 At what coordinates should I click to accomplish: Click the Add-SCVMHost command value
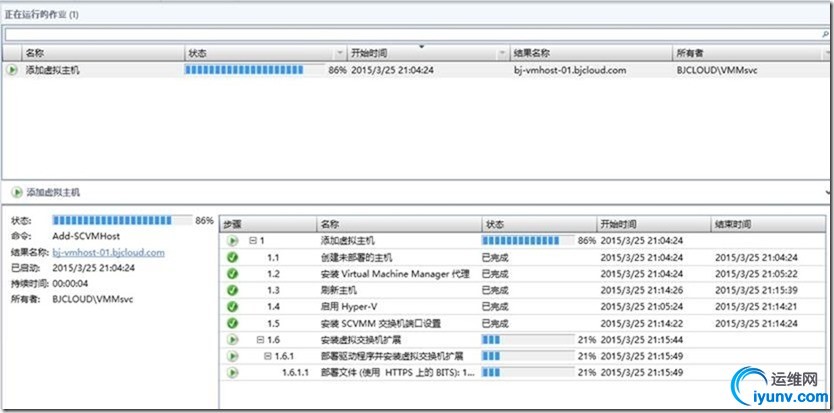(x=86, y=236)
